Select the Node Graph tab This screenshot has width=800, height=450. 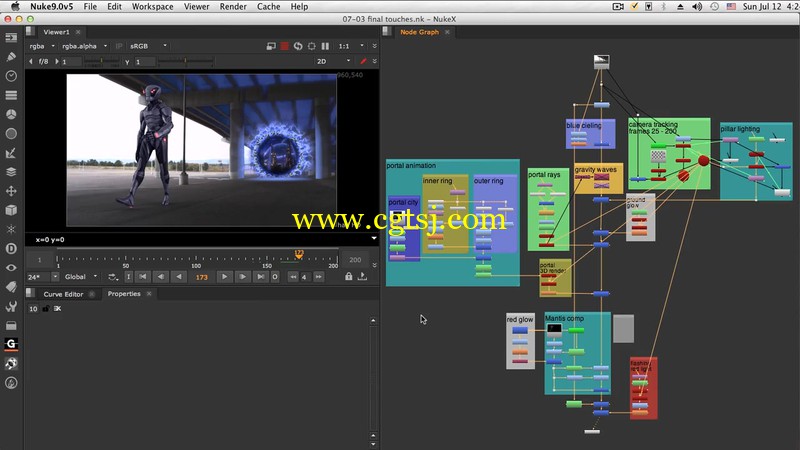419,32
